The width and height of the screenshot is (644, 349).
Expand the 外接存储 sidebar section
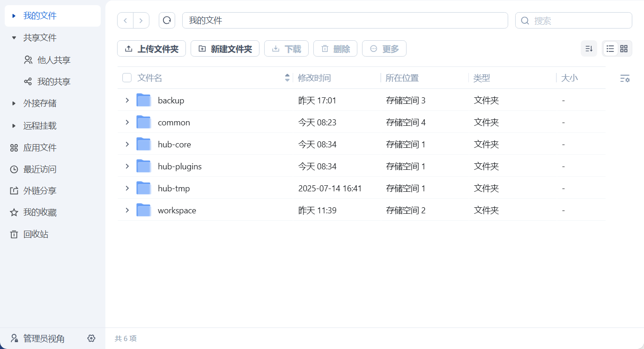pyautogui.click(x=14, y=103)
